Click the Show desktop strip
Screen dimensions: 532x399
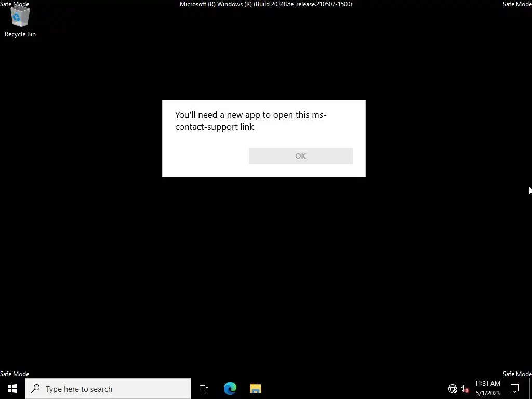pyautogui.click(x=530, y=389)
